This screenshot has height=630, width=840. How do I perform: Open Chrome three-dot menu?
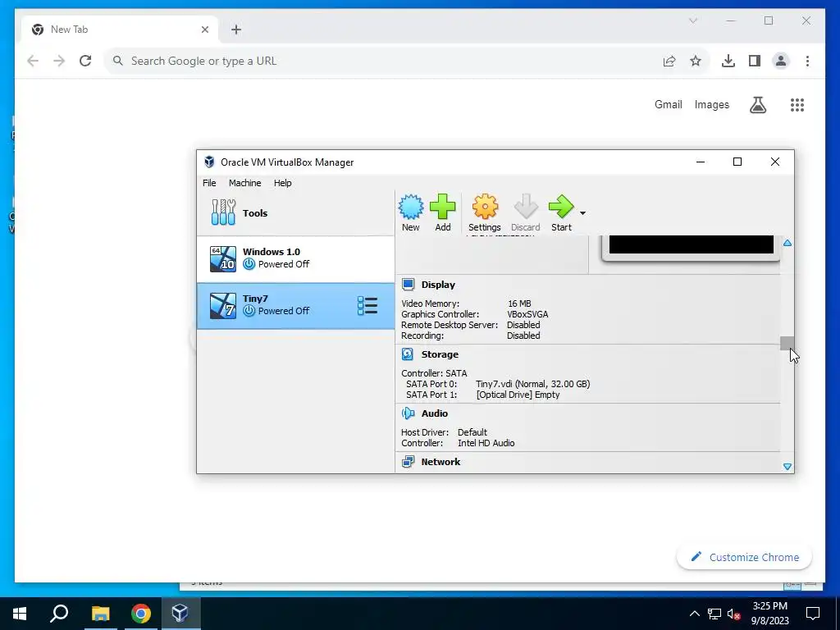pos(807,61)
